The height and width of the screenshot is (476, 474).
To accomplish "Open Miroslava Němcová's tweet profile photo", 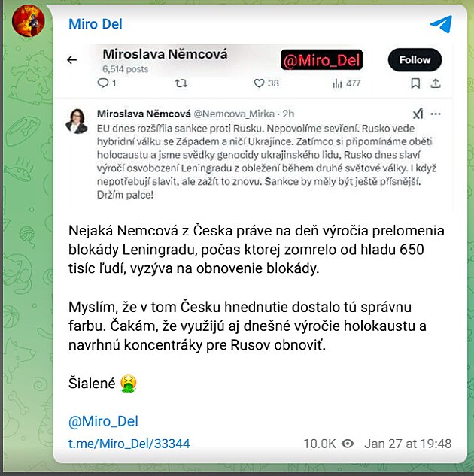I will point(77,121).
